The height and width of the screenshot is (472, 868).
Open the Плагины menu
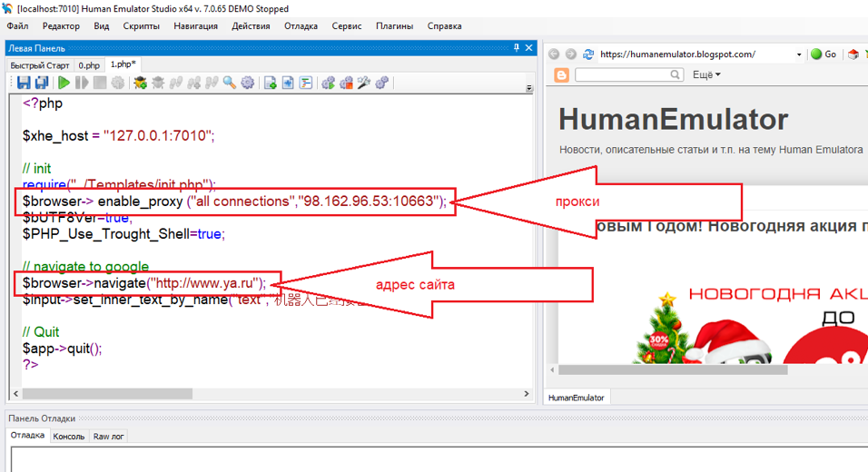[395, 26]
